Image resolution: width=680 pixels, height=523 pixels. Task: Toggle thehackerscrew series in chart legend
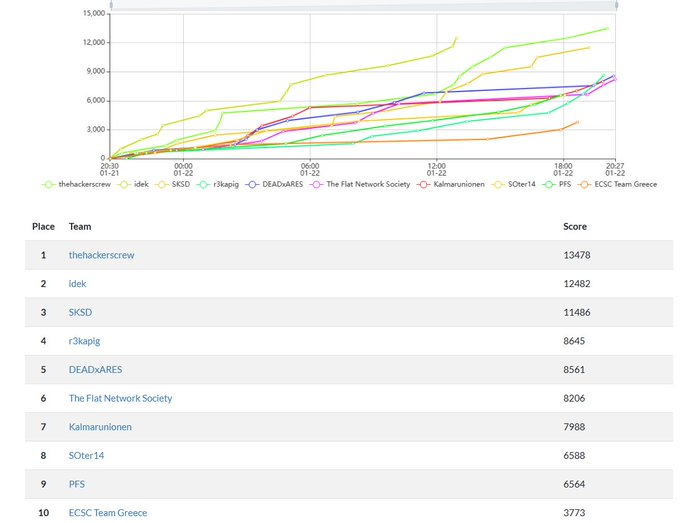click(82, 184)
